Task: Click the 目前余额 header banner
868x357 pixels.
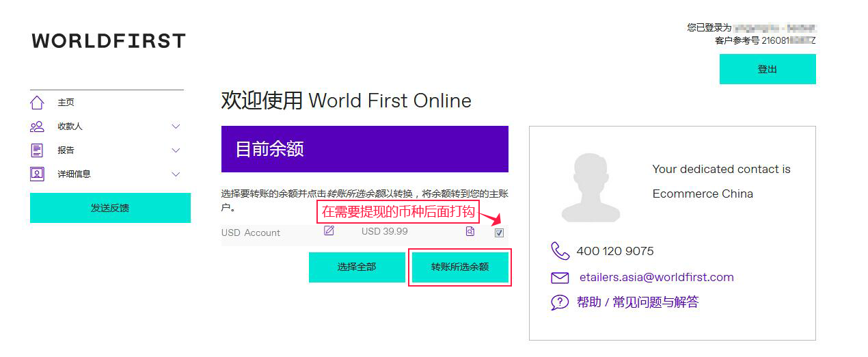Action: 365,149
